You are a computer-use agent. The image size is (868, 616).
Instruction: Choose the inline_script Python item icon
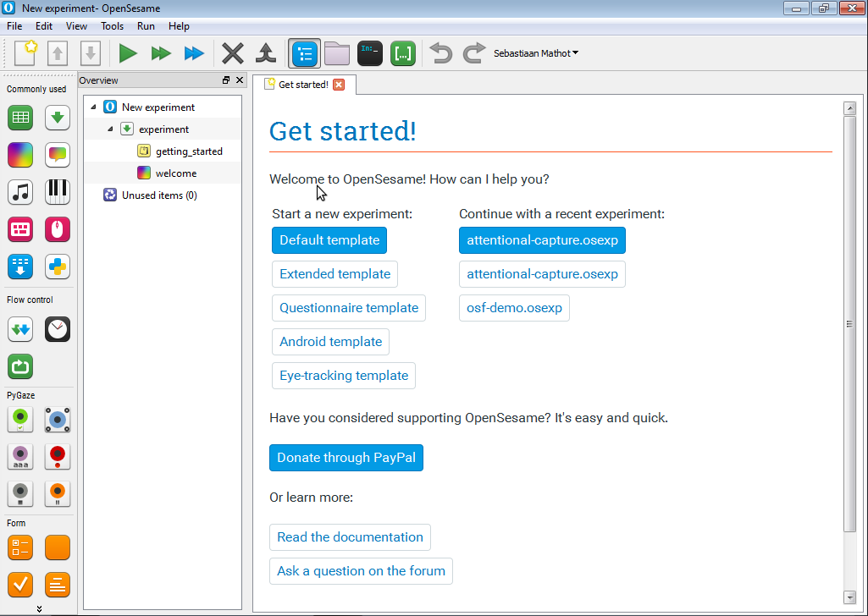(x=58, y=267)
